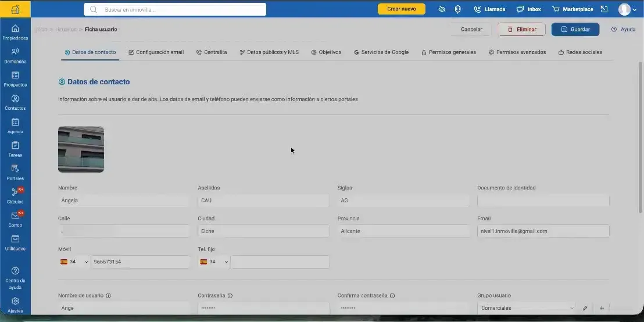Viewport: 644px width, 322px height.
Task: Switch to Configuración email tab
Action: (x=156, y=52)
